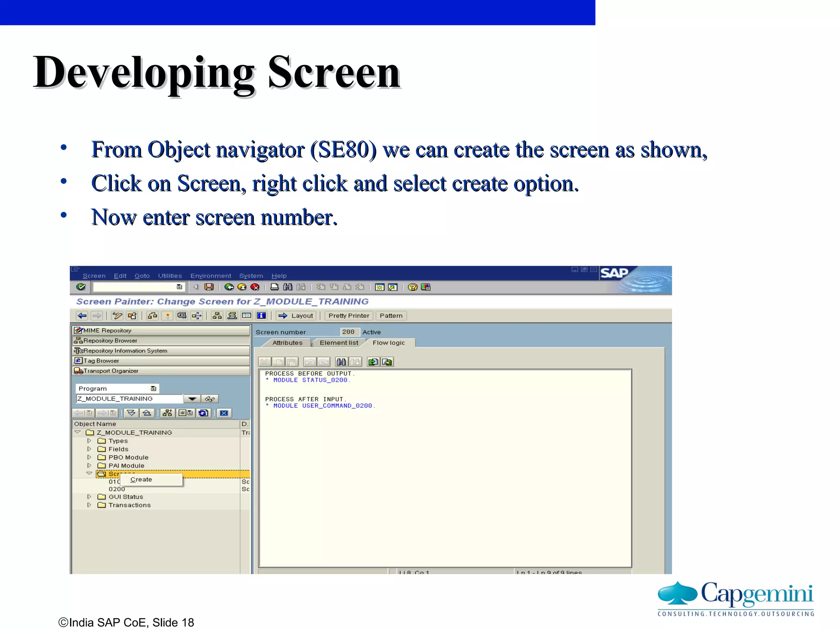Click the Display/Change pencil toggle icon

[117, 315]
